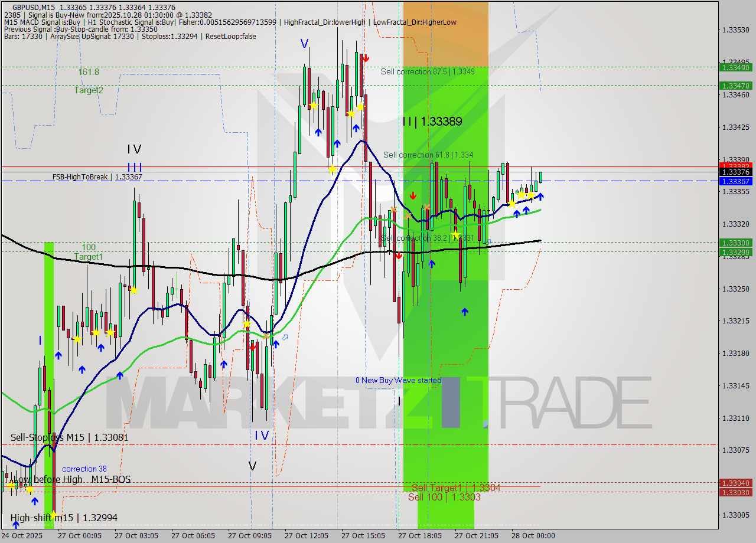Image resolution: width=756 pixels, height=543 pixels.
Task: Click the 27 Oct 15:05 time axis label
Action: click(x=362, y=535)
